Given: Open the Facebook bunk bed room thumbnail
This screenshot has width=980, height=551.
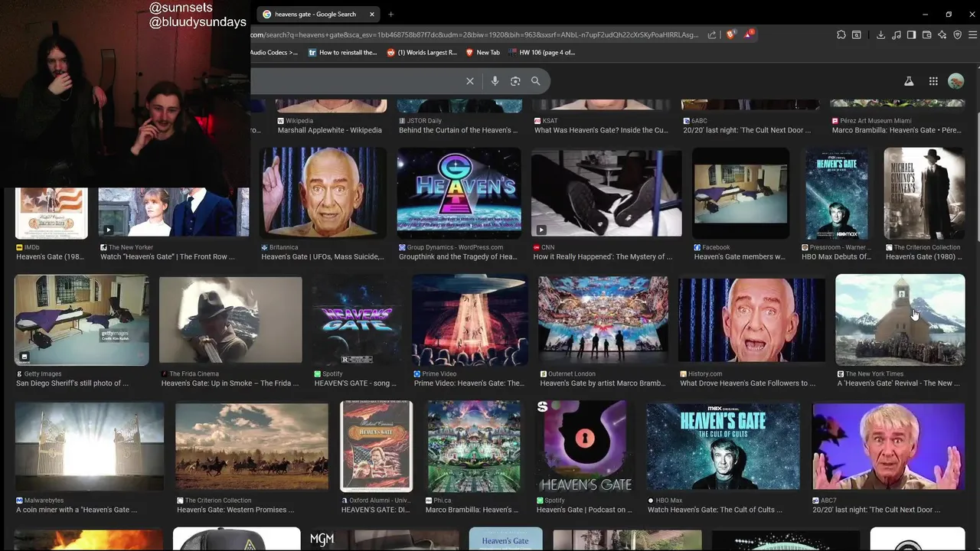Looking at the screenshot, I should click(740, 192).
